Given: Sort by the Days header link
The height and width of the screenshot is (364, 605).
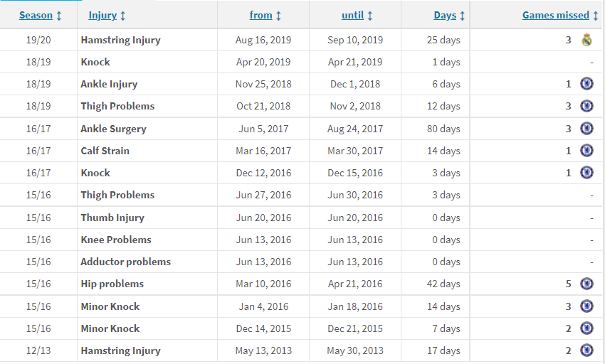Looking at the screenshot, I should click(x=445, y=16).
